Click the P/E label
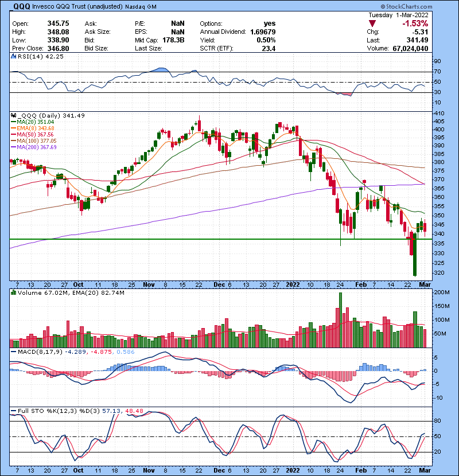This screenshot has height=476, width=459. coord(140,24)
